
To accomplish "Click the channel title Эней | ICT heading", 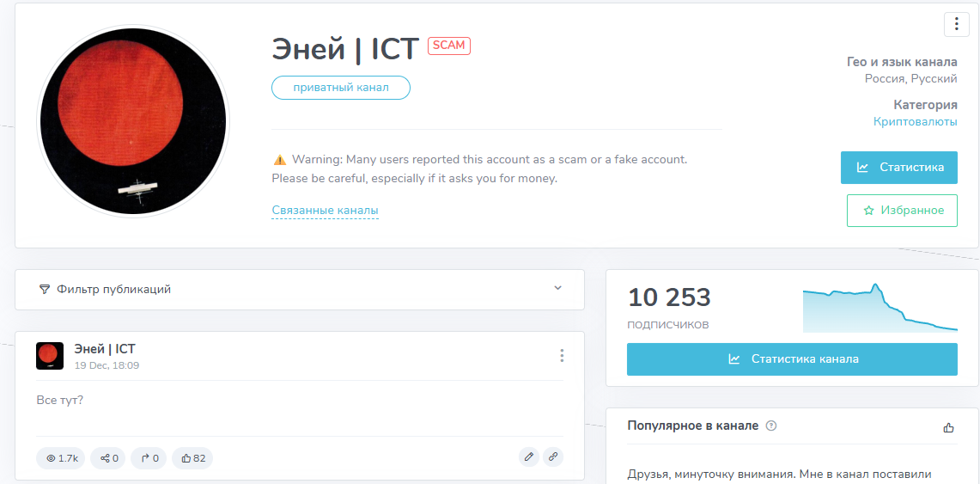I will (x=345, y=49).
